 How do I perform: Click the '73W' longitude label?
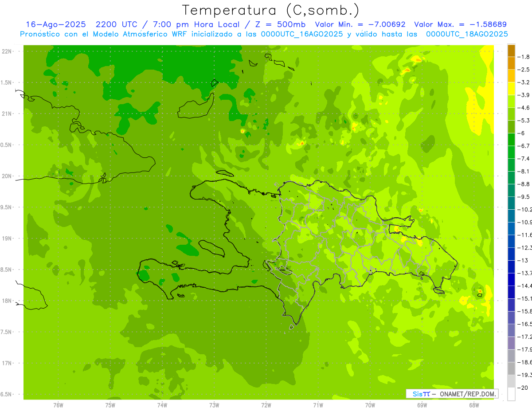(214, 405)
